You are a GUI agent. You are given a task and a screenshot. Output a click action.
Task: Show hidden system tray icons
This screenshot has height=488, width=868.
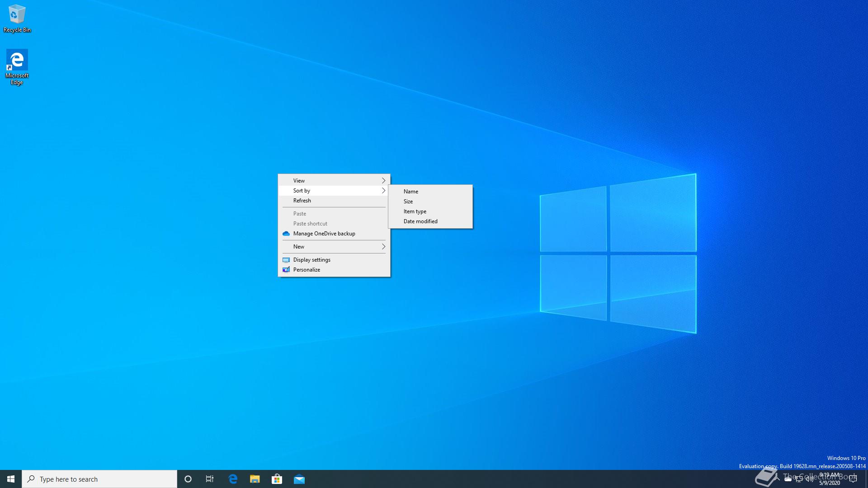tap(777, 479)
